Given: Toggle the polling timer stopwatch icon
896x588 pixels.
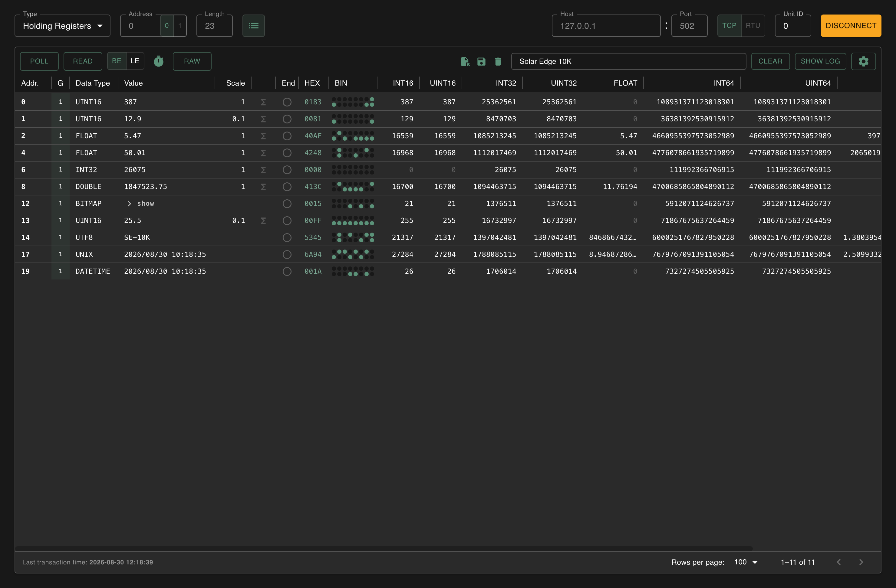Looking at the screenshot, I should point(159,61).
